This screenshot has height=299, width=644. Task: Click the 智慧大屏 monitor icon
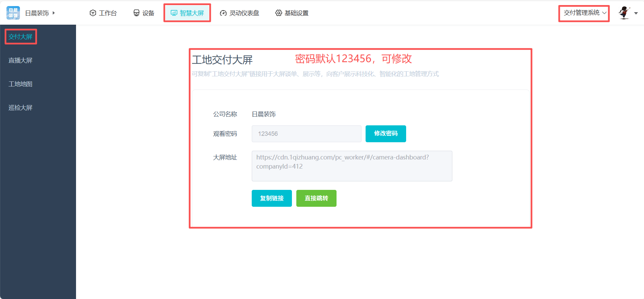point(174,13)
